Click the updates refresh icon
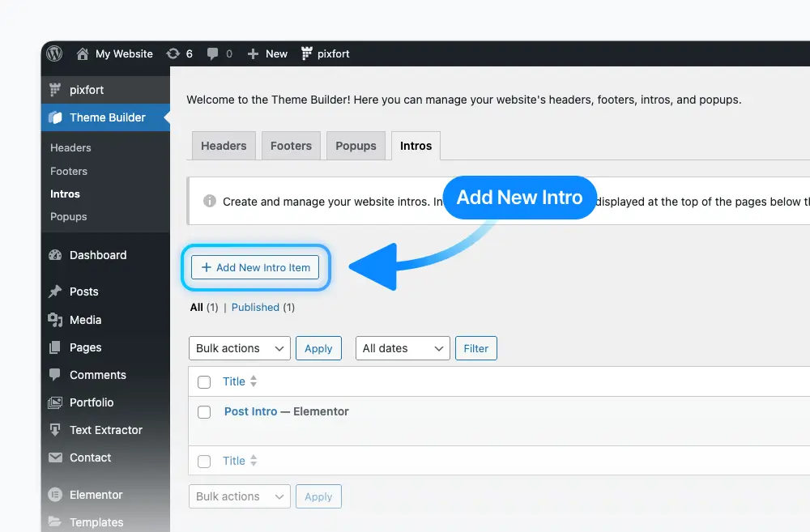The width and height of the screenshot is (810, 532). [x=173, y=53]
